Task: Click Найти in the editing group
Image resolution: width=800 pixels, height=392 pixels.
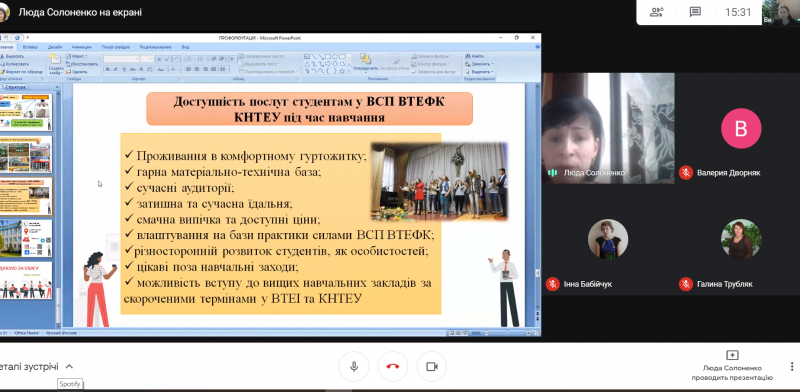Action: [475, 56]
